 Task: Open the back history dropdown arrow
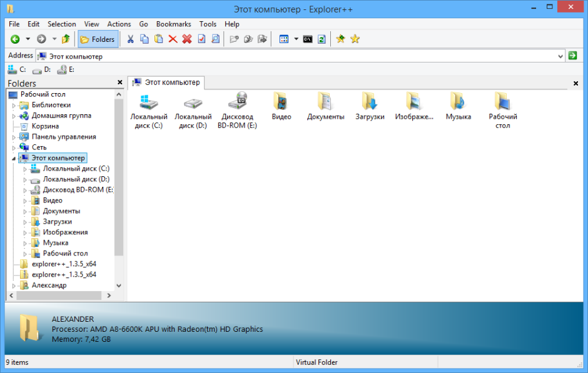tap(28, 39)
